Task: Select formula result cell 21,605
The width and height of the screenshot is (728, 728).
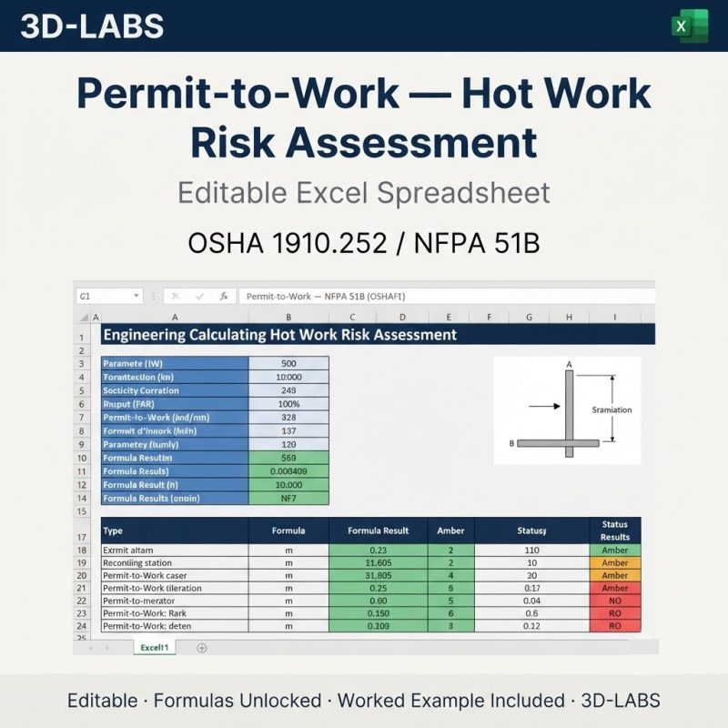Action: [x=378, y=562]
